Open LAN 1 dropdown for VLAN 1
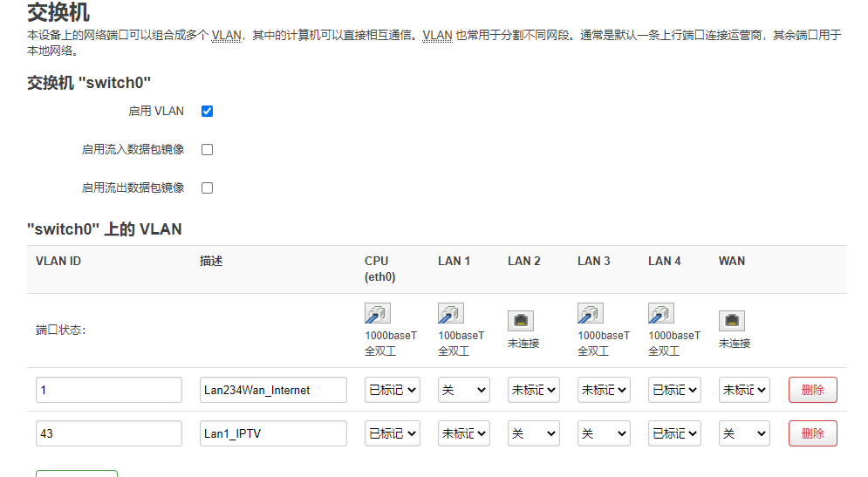Image resolution: width=868 pixels, height=477 pixels. (464, 390)
